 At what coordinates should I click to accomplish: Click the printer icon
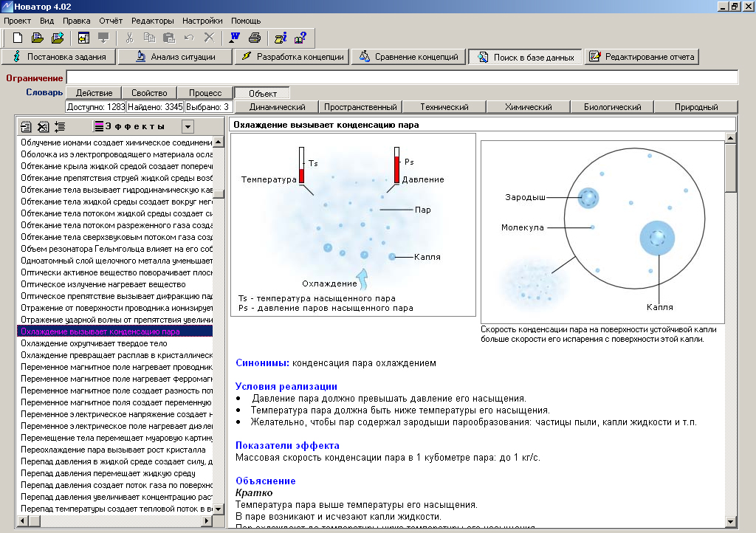click(x=255, y=38)
